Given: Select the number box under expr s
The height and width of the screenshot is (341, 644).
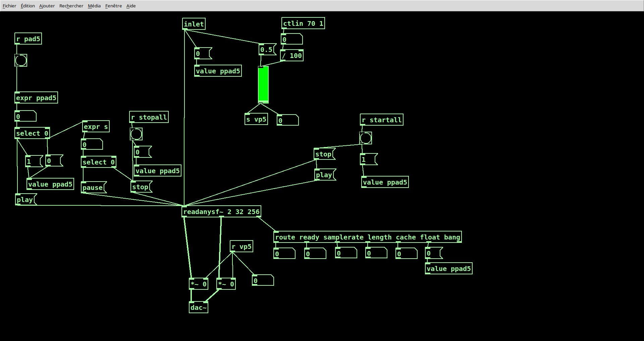Looking at the screenshot, I should (x=92, y=145).
